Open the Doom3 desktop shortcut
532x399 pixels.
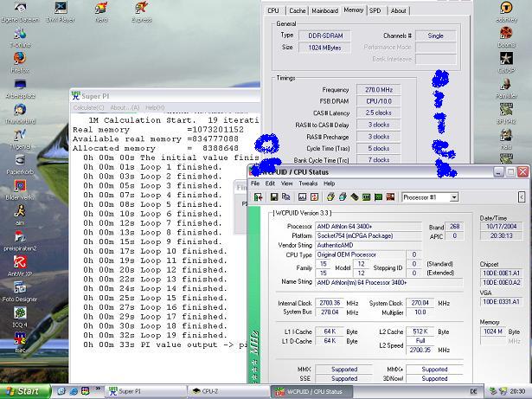[x=506, y=37]
